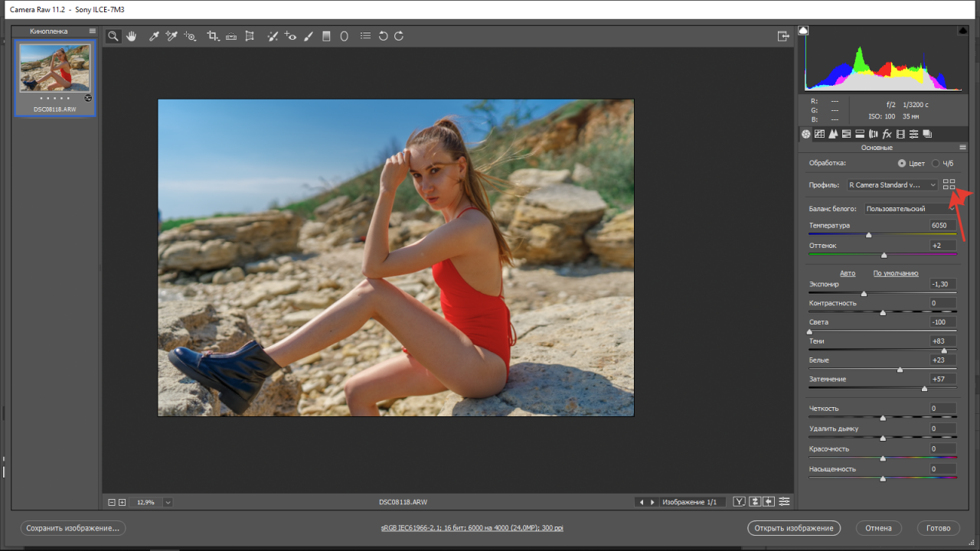
Task: Toggle between current and default settings
Action: click(784, 502)
